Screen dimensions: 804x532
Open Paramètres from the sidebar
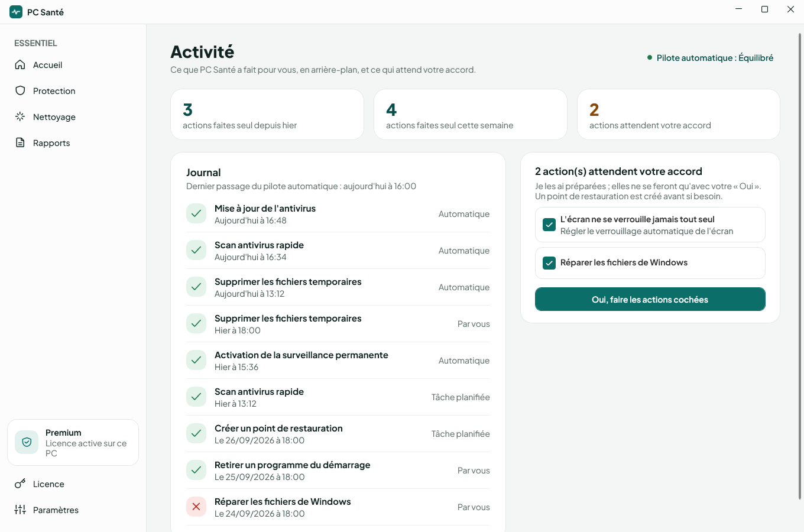point(73,510)
